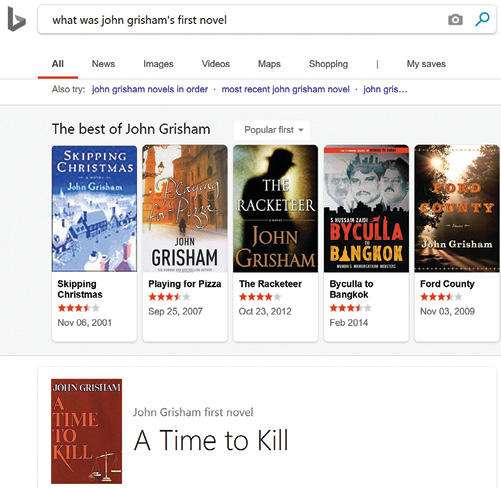Switch to the News tab
The image size is (501, 488).
pyautogui.click(x=103, y=64)
